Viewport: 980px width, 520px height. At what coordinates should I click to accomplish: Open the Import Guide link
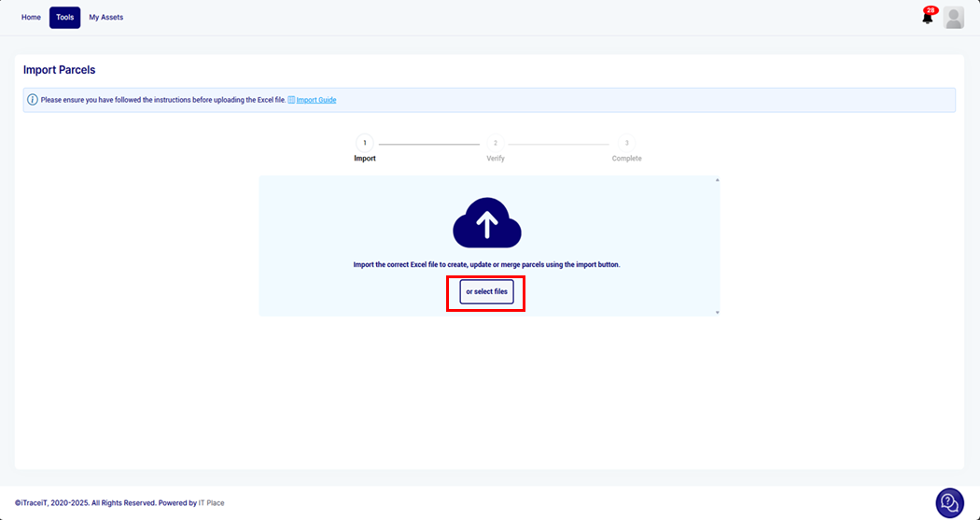coord(316,100)
